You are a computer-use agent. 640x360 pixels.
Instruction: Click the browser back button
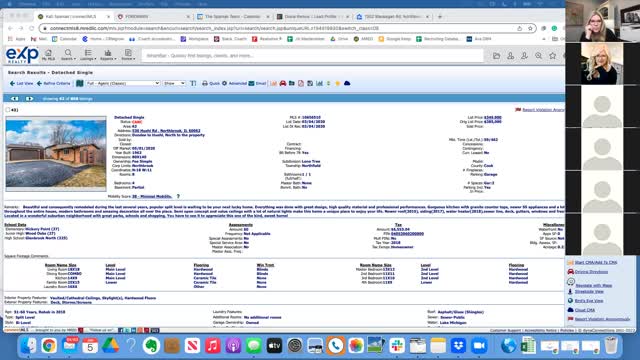click(10, 28)
